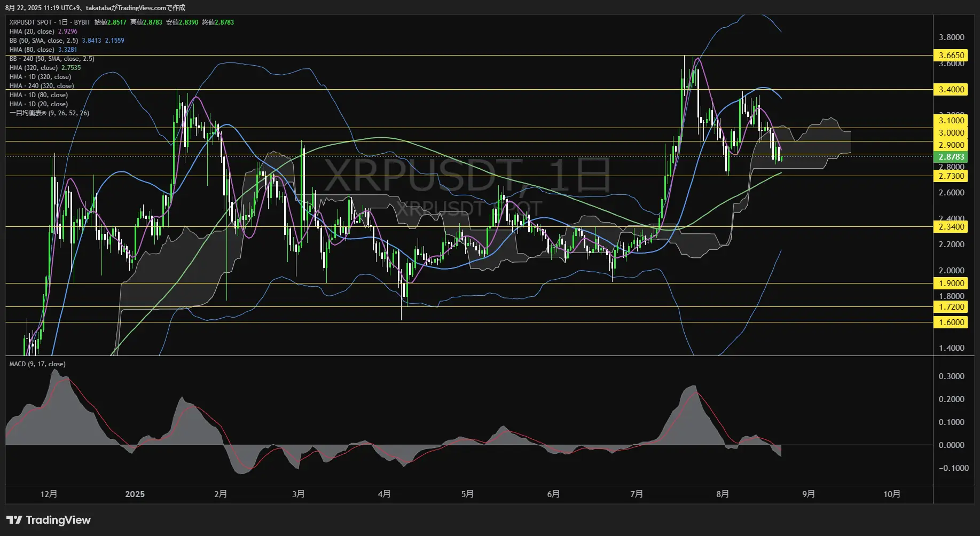Select the MACD (9, 17, close) legend
The image size is (980, 536).
37,364
